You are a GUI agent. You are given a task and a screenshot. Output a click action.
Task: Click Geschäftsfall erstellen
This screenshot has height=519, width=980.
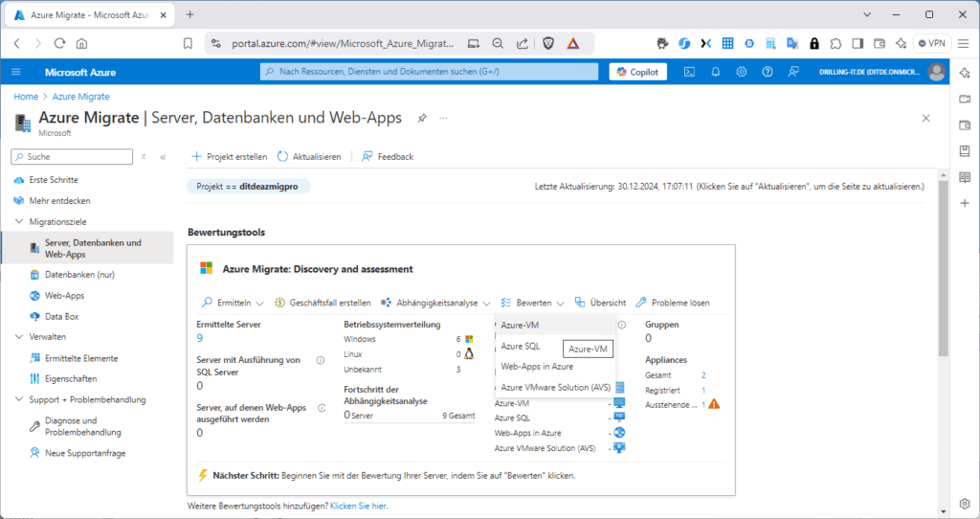coord(323,303)
